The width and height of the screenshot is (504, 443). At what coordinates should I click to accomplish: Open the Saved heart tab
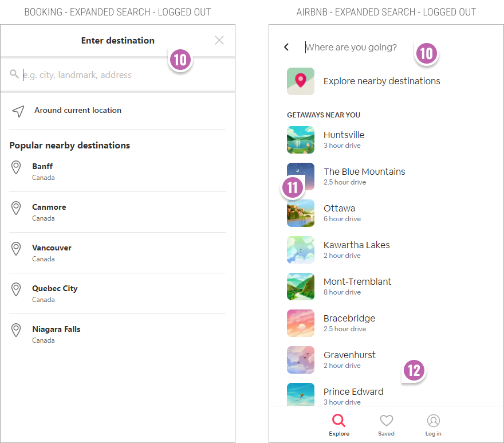[x=386, y=425]
